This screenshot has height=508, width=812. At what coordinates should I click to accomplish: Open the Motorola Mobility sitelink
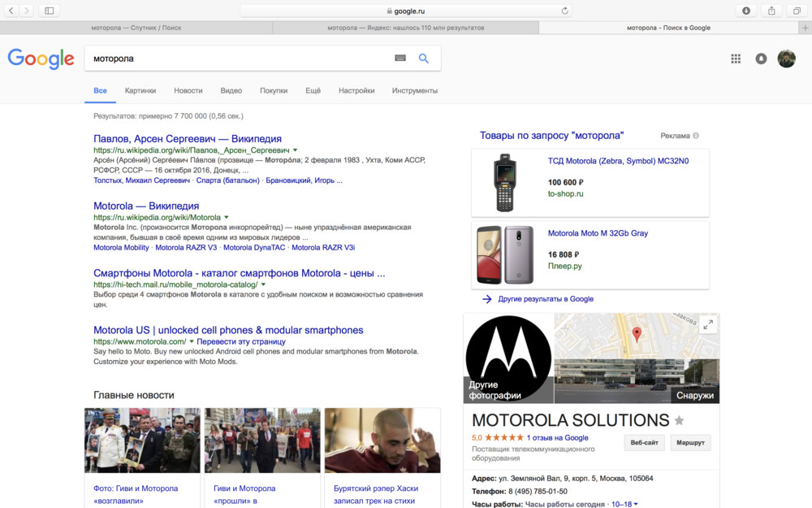pyautogui.click(x=121, y=248)
